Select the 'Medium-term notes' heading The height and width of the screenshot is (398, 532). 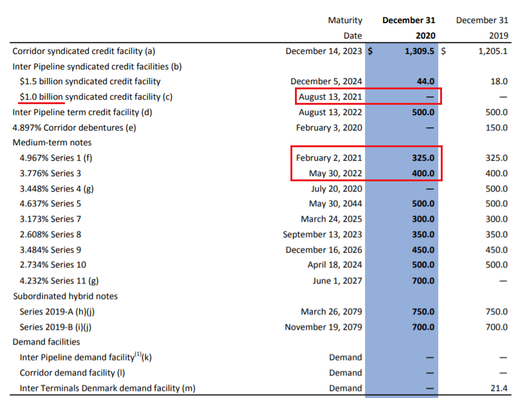click(x=52, y=143)
